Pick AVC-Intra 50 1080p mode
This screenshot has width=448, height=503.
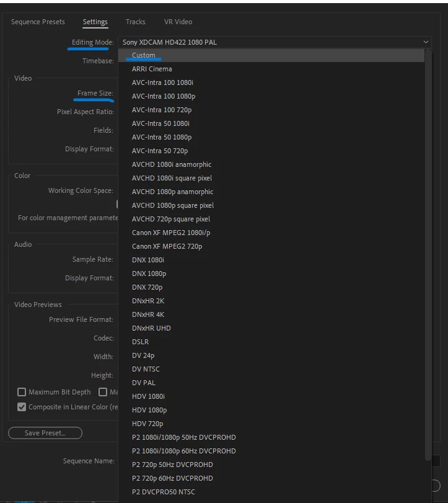(271, 137)
